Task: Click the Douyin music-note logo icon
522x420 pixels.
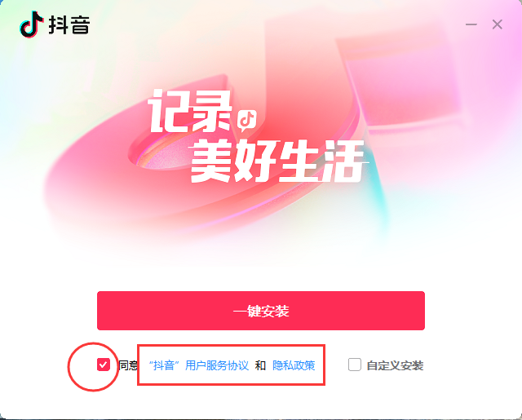Action: (x=32, y=24)
